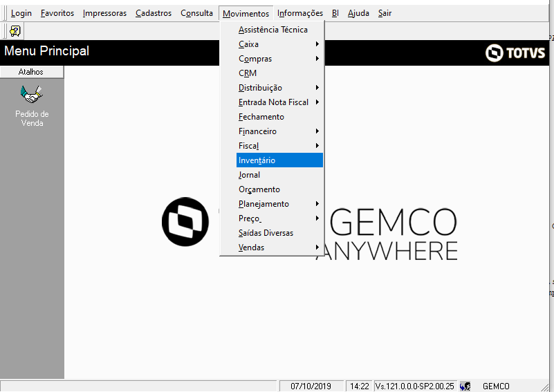This screenshot has width=554, height=392.
Task: Click the TOTVS logo in the header
Action: click(515, 53)
